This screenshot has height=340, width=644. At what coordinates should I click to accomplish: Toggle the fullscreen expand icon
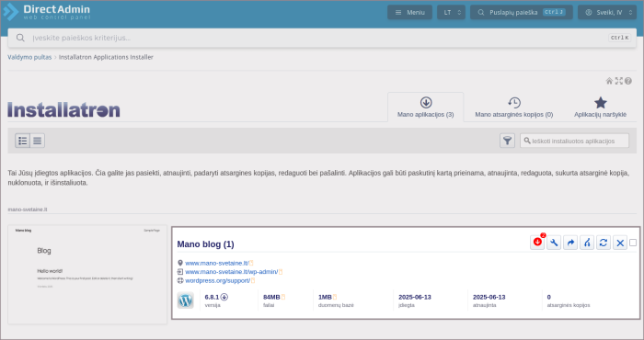click(619, 81)
